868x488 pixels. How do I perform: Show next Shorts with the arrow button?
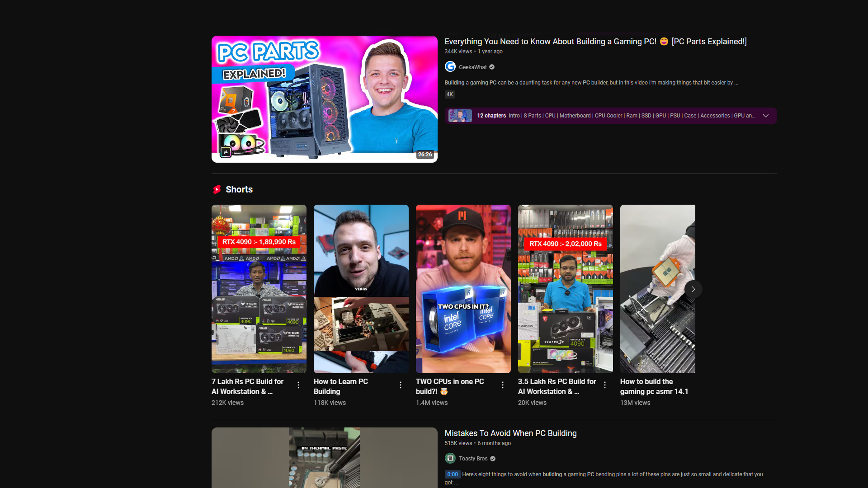(x=693, y=289)
